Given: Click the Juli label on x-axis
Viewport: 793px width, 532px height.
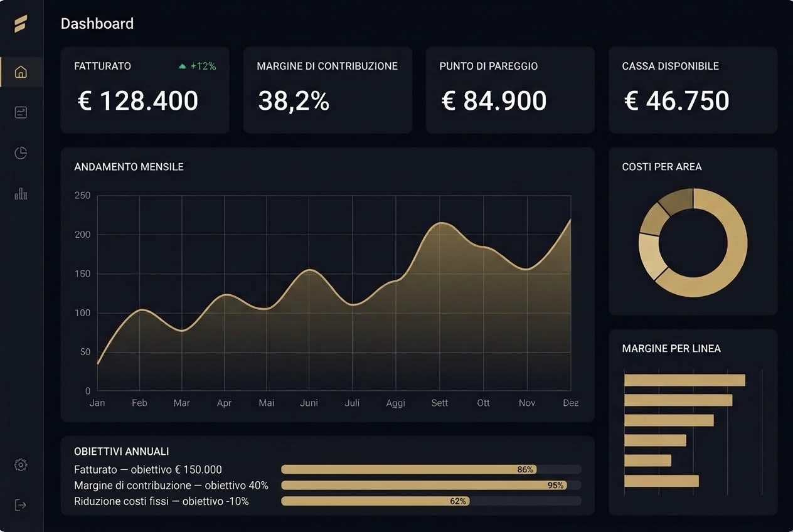Looking at the screenshot, I should 352,403.
